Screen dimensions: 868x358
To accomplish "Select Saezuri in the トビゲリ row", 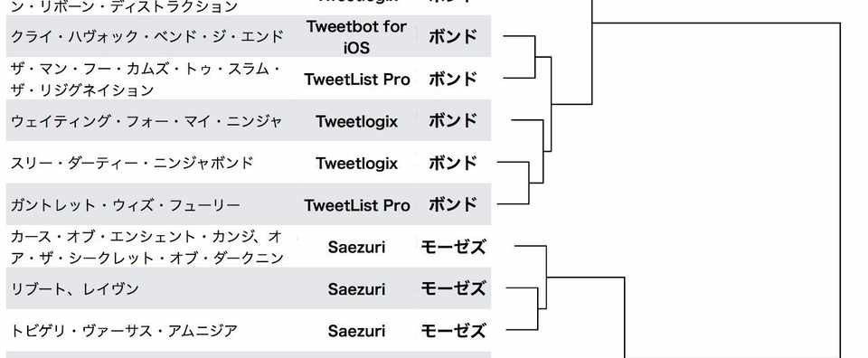I will click(x=356, y=331).
